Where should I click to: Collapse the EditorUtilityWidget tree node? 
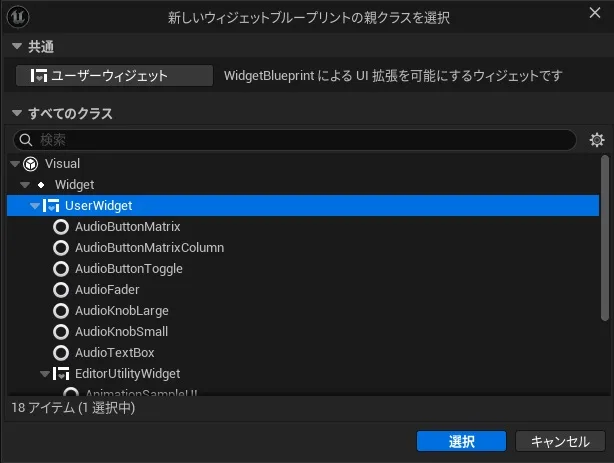pyautogui.click(x=45, y=373)
